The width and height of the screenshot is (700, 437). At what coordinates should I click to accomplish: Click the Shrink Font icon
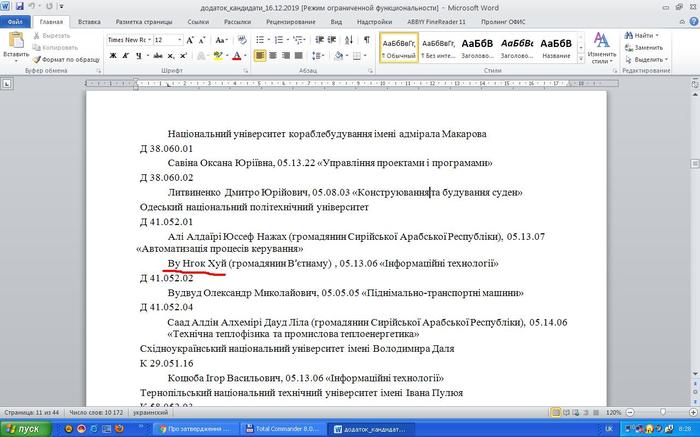click(201, 40)
